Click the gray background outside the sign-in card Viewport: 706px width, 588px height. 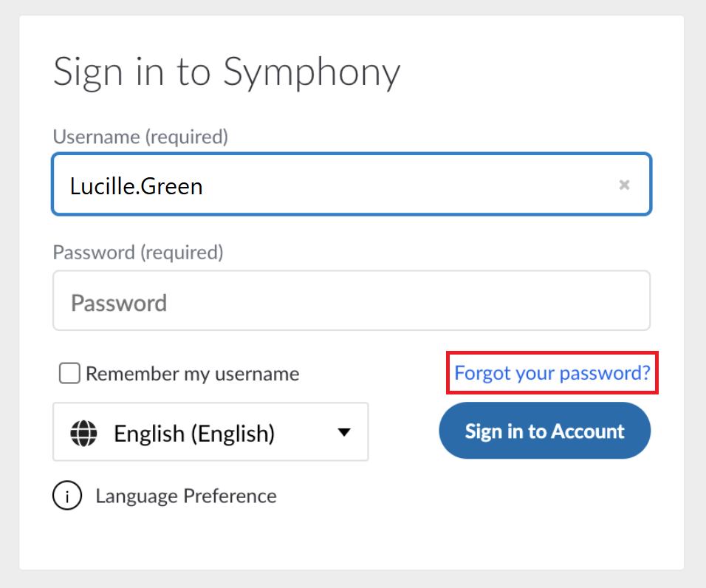click(353, 579)
